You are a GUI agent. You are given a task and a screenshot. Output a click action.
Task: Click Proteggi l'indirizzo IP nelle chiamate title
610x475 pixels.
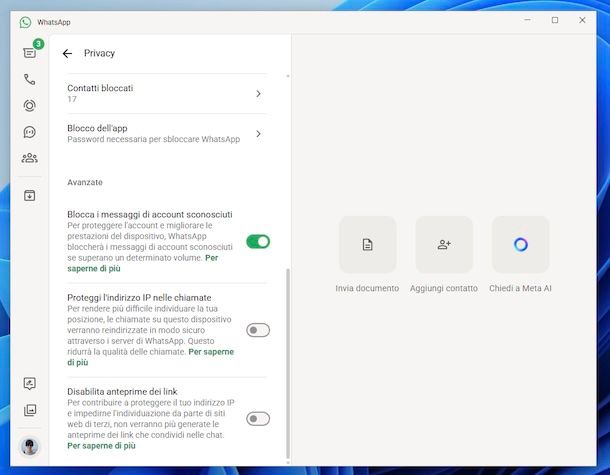tap(139, 298)
